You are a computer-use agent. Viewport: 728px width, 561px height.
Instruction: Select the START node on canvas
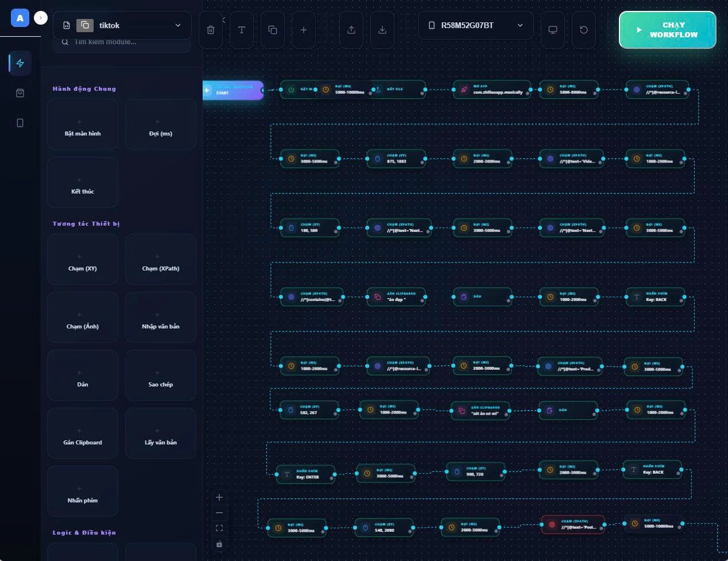point(233,90)
